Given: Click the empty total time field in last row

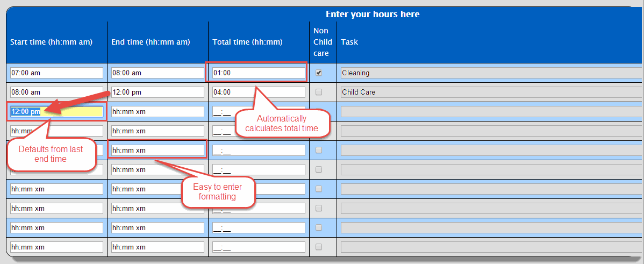Looking at the screenshot, I should tap(259, 247).
